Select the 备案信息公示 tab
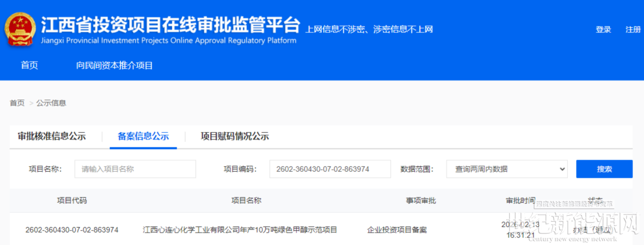Image resolution: width=644 pixels, height=245 pixels. click(143, 136)
